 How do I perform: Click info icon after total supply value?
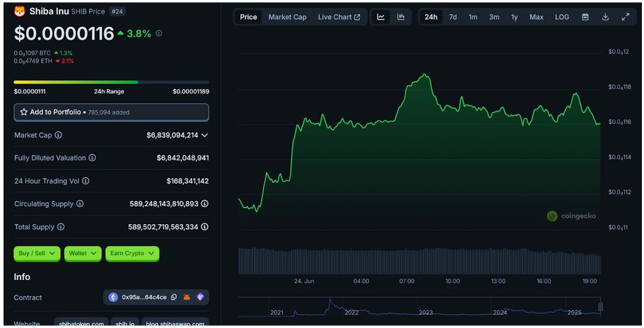pos(204,227)
